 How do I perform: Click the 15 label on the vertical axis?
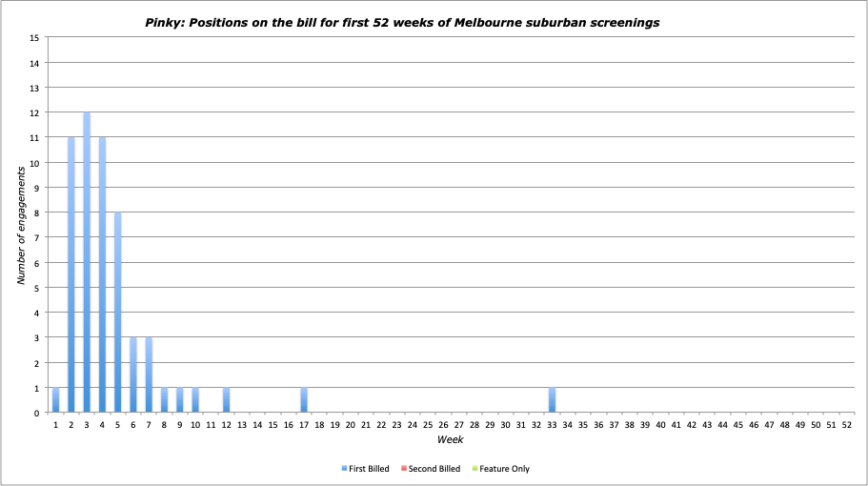tap(35, 38)
